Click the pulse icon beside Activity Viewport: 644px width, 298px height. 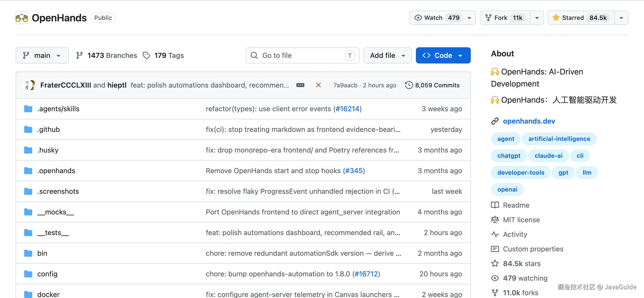point(495,234)
